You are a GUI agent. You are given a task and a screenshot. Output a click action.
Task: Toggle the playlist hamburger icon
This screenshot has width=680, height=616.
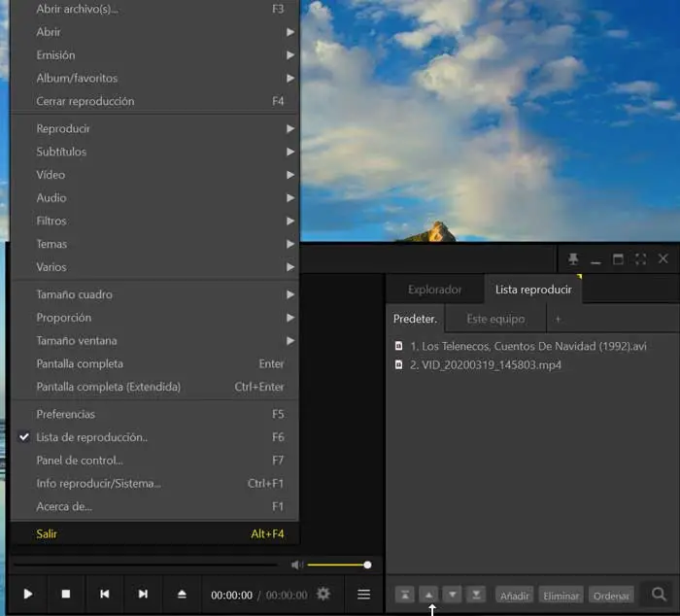pyautogui.click(x=363, y=595)
